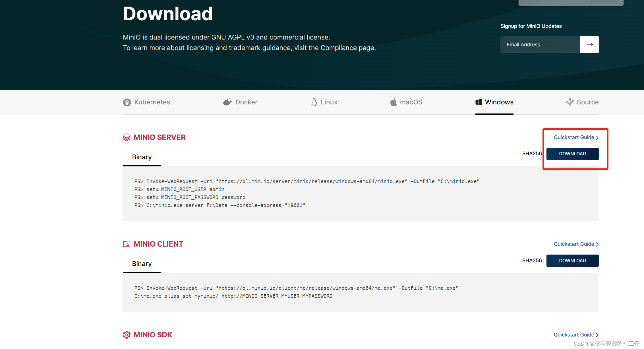The width and height of the screenshot is (644, 349).
Task: Click the MinIO Client folder icon
Action: tap(127, 244)
